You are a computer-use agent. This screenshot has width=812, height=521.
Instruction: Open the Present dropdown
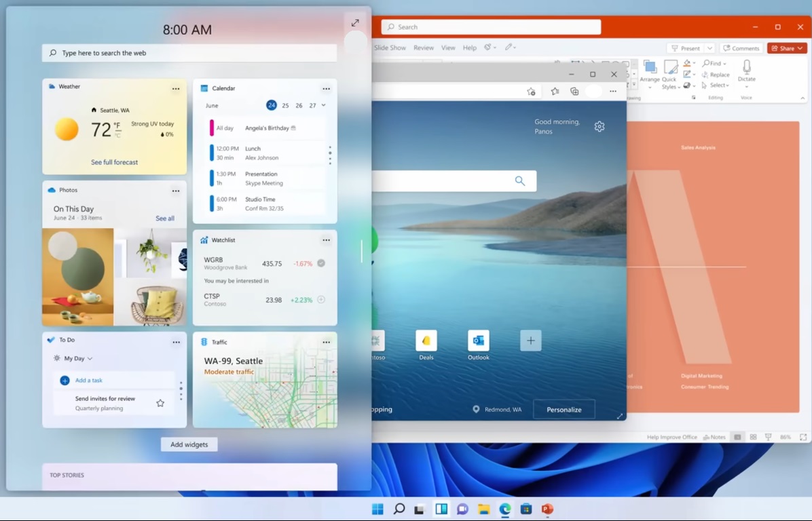point(709,48)
